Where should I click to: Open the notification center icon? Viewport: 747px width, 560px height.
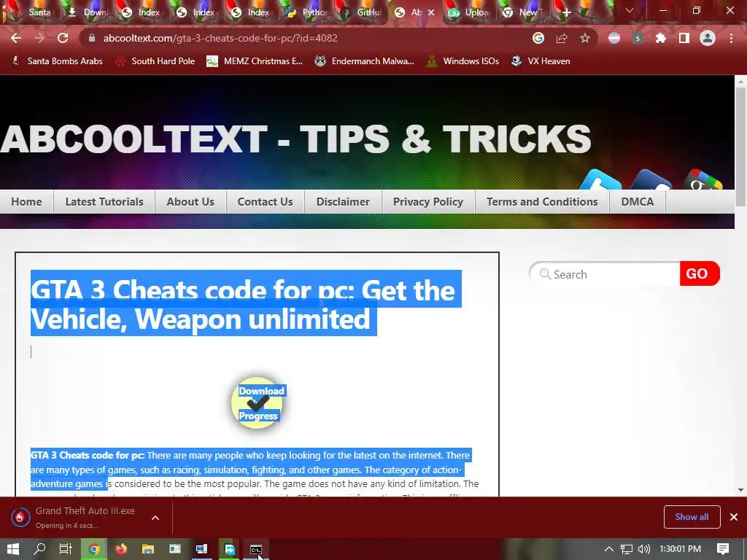pos(723,549)
